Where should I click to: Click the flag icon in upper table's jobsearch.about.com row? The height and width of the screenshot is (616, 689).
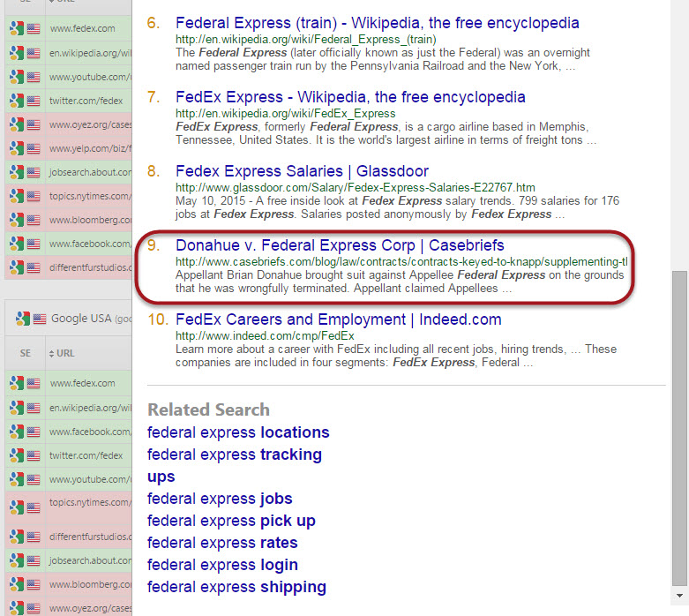pos(34,172)
